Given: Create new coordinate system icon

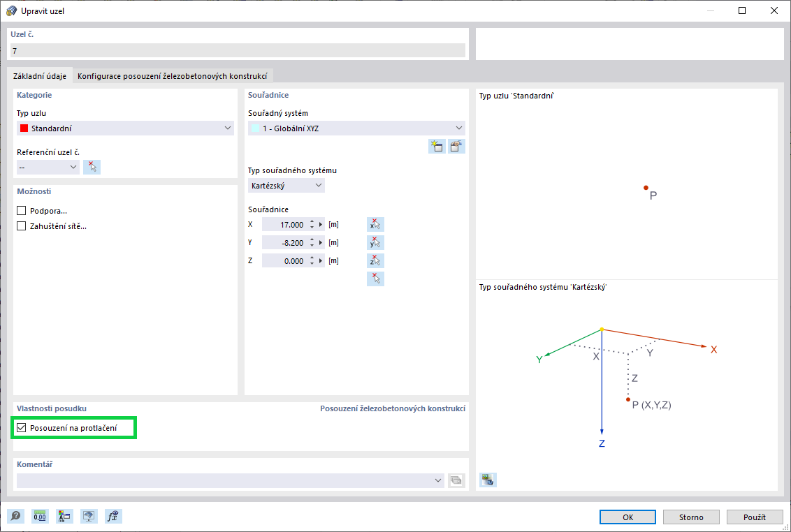Looking at the screenshot, I should click(437, 146).
